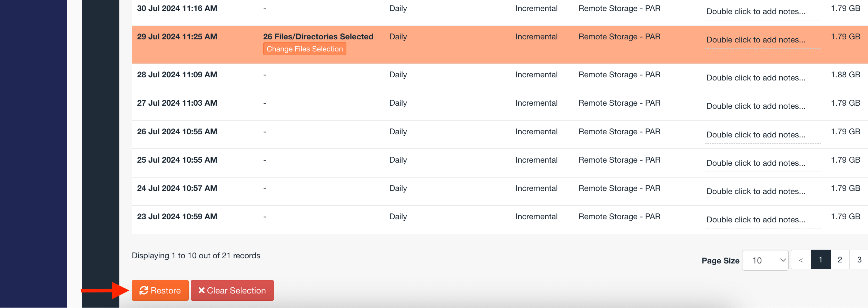Go to page 3
Screen dimensions: 868x308
point(859,260)
